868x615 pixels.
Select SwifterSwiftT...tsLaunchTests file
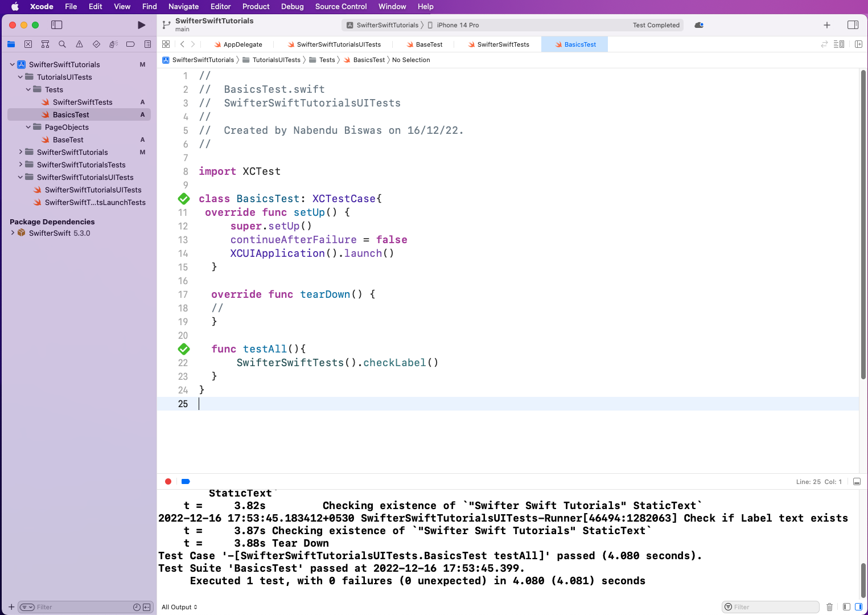pyautogui.click(x=79, y=202)
